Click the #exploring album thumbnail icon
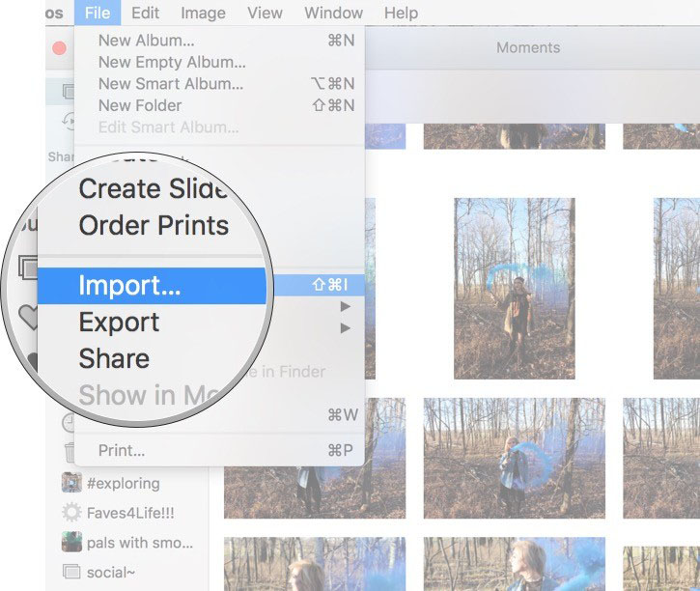The image size is (700, 591). coord(71,483)
